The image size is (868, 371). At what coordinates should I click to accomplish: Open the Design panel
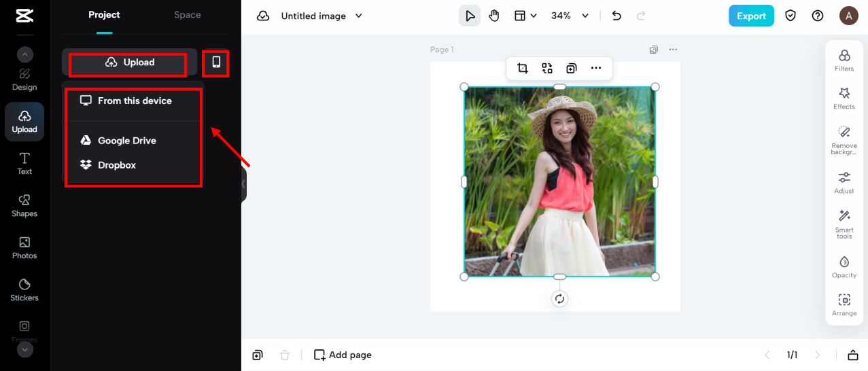point(24,79)
